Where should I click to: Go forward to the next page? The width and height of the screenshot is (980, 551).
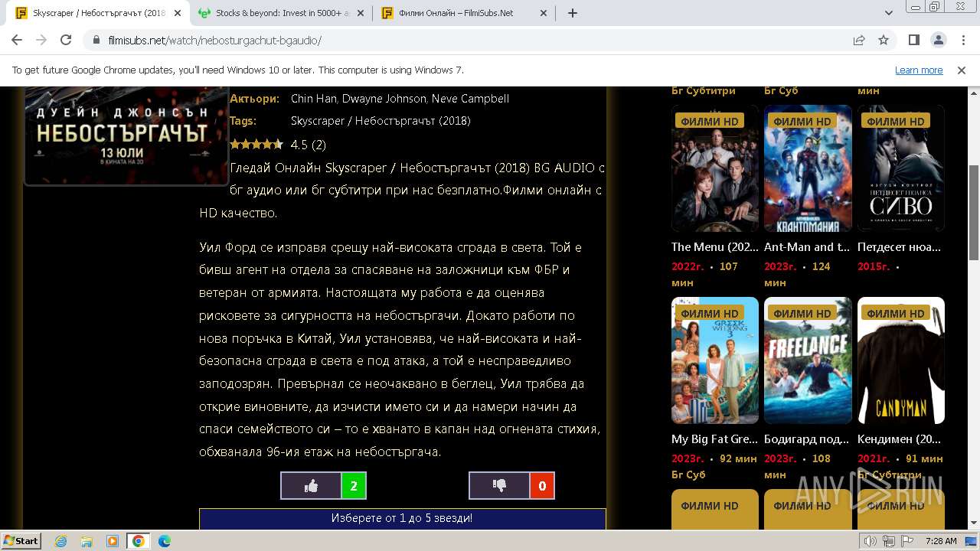click(41, 40)
